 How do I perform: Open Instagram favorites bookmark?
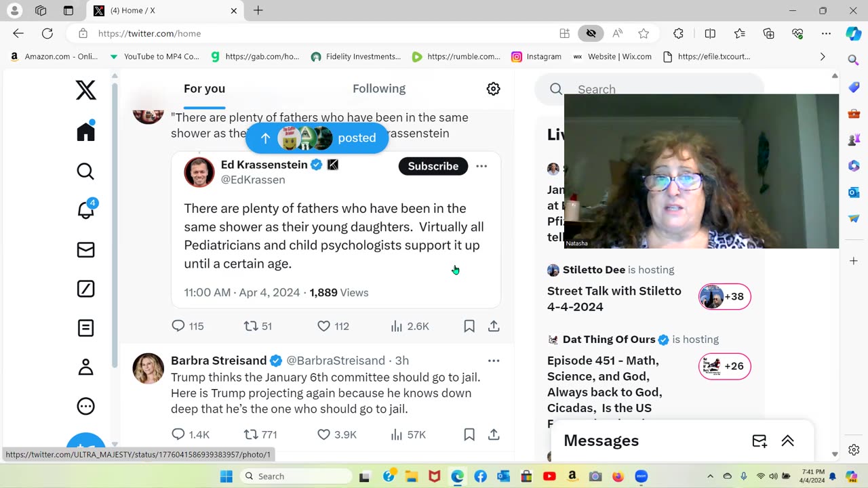536,57
